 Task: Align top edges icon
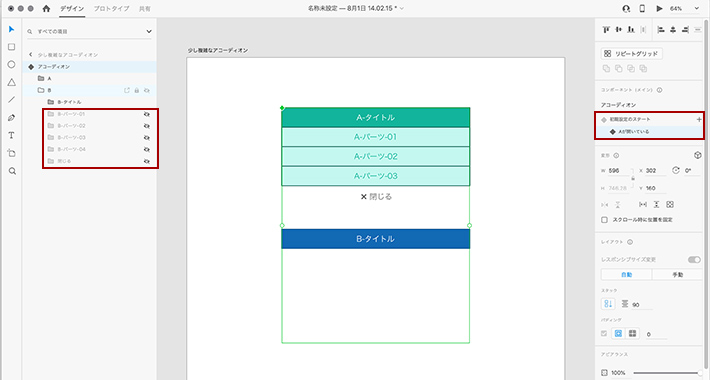[x=606, y=30]
